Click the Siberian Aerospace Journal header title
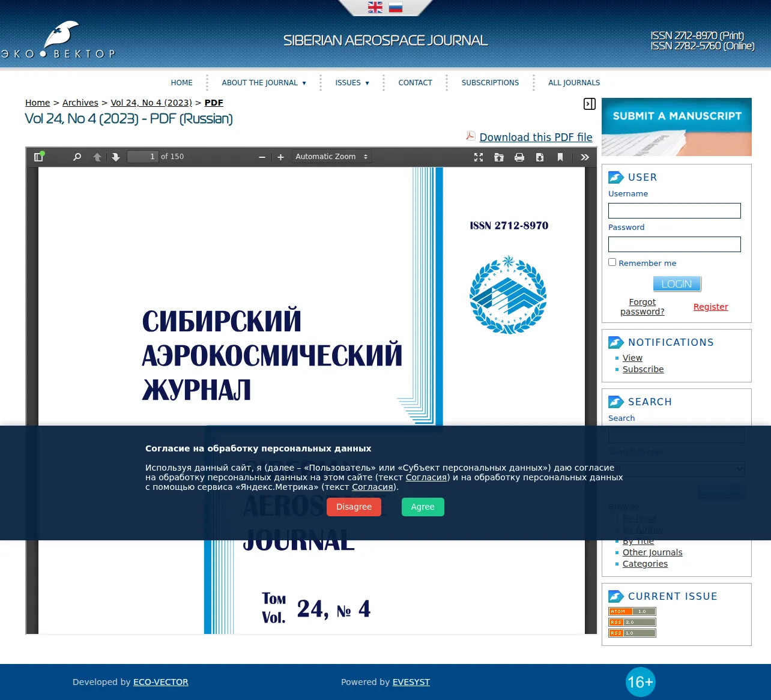Image resolution: width=771 pixels, height=700 pixels. pyautogui.click(x=385, y=40)
